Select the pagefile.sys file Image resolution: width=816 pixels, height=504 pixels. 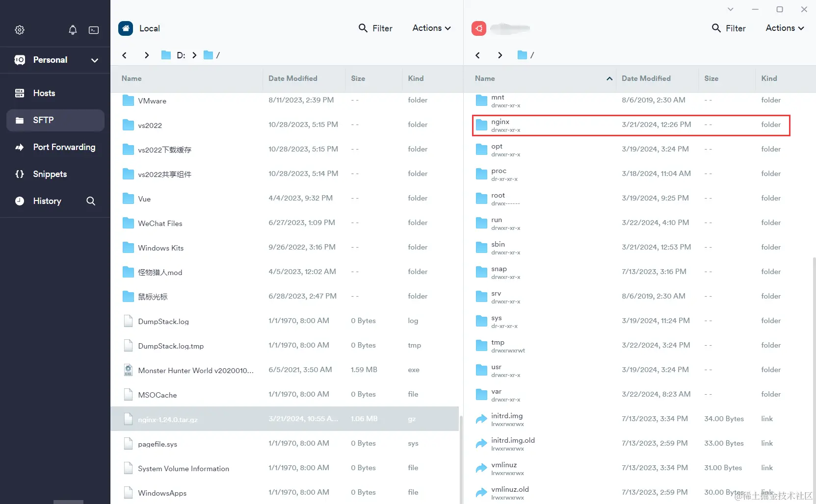(x=285, y=444)
